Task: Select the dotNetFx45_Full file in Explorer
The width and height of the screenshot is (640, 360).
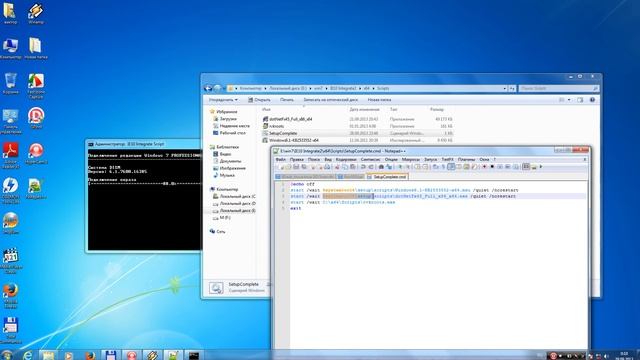Action: [x=290, y=119]
